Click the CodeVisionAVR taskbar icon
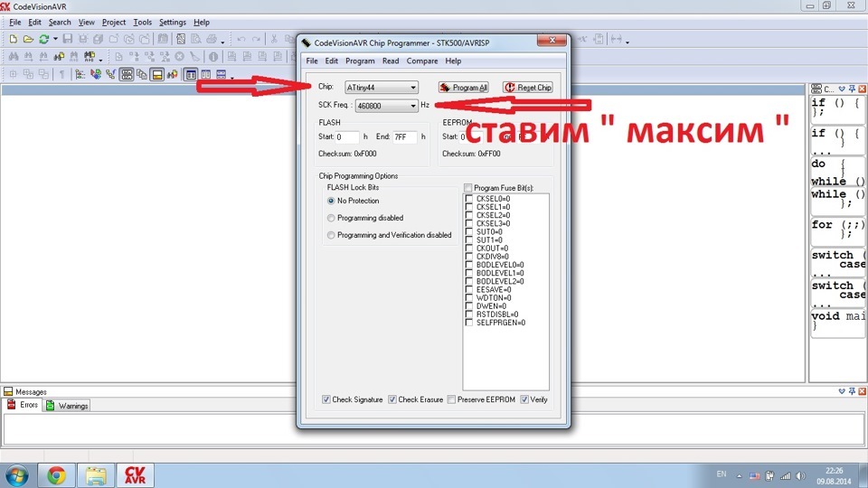Screen dimensions: 868x488 tap(135, 475)
